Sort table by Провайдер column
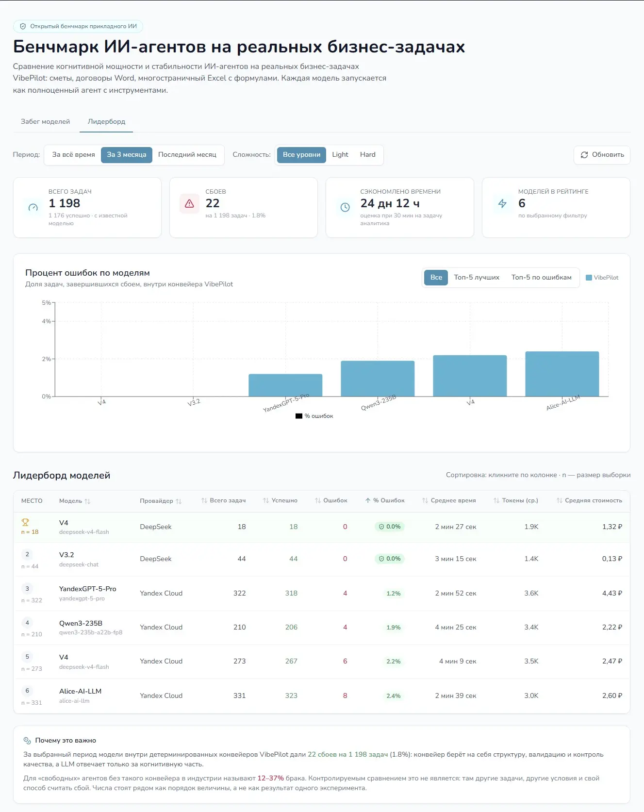 [x=161, y=501]
